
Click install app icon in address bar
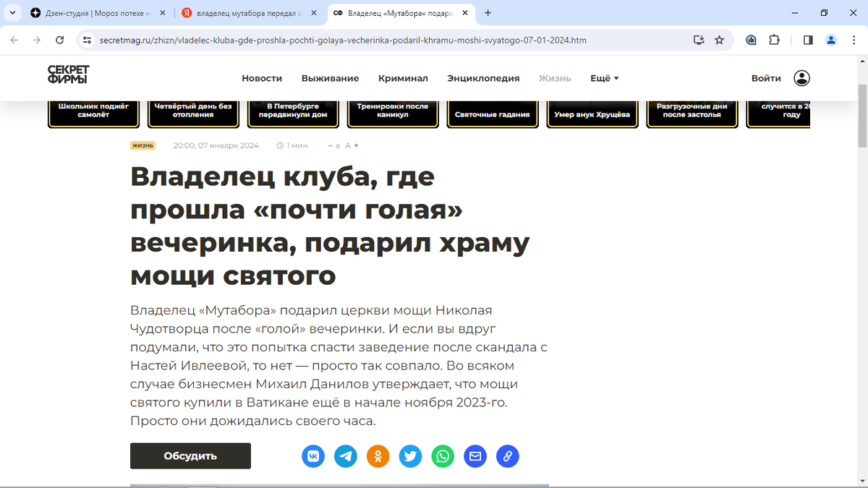[699, 40]
